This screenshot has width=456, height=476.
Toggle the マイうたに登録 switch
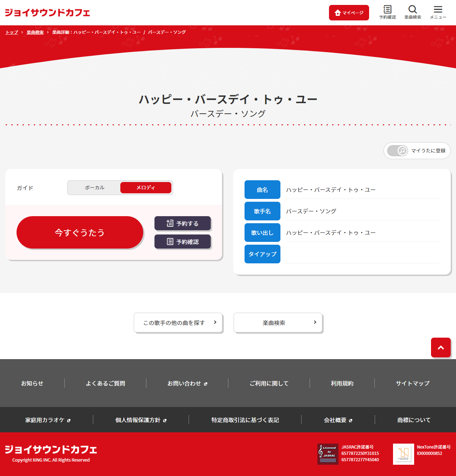coord(398,151)
